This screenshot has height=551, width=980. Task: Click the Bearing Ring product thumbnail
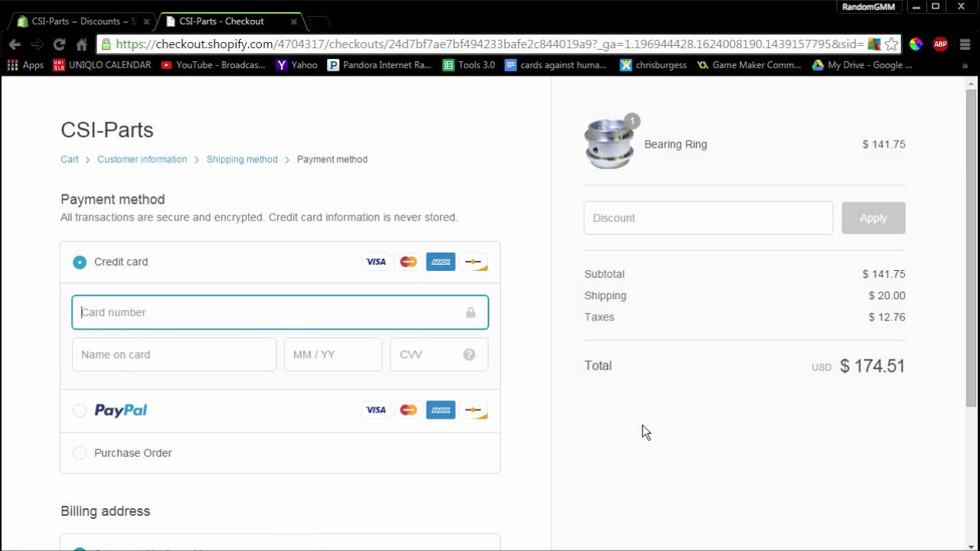point(609,144)
